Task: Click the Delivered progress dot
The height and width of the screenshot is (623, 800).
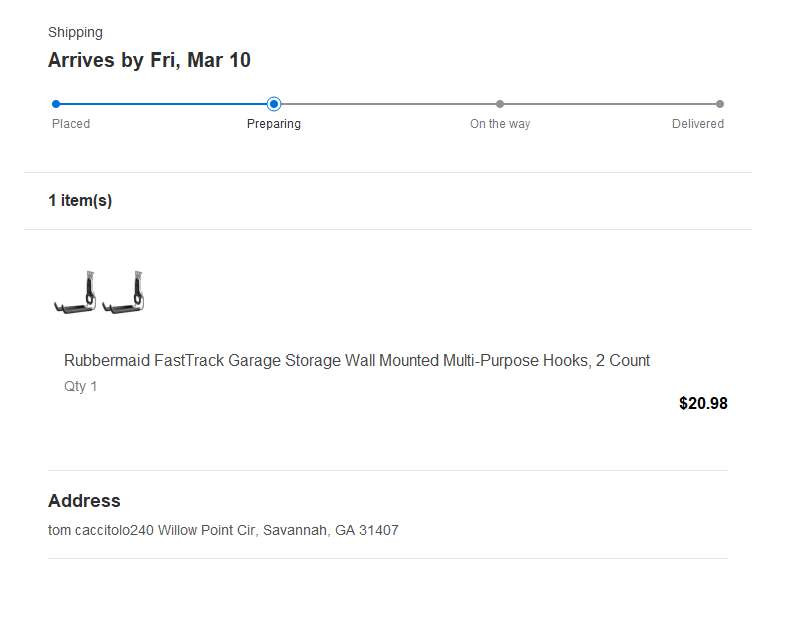Action: click(720, 104)
